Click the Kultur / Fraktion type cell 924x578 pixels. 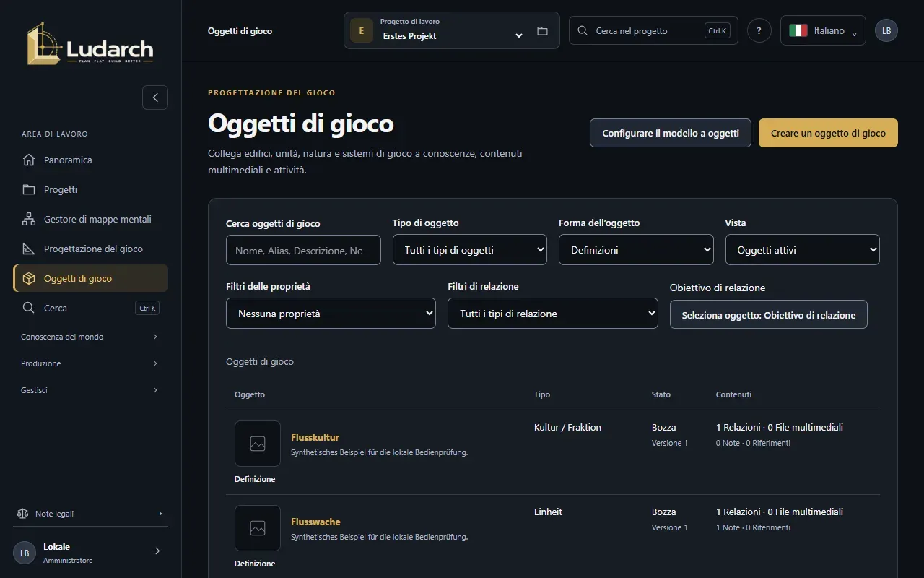click(x=567, y=427)
